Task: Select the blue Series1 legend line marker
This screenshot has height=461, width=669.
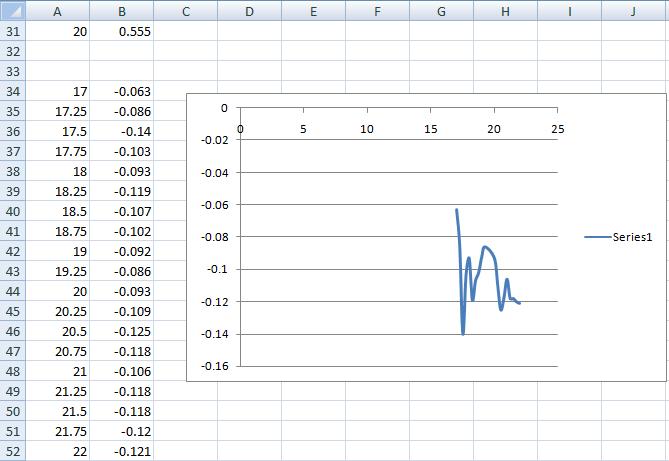Action: pyautogui.click(x=597, y=236)
